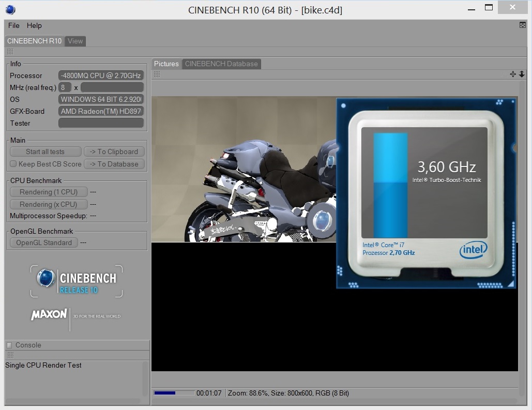This screenshot has width=532, height=410.
Task: Click the Multiprocessor Speedup label
Action: [49, 216]
